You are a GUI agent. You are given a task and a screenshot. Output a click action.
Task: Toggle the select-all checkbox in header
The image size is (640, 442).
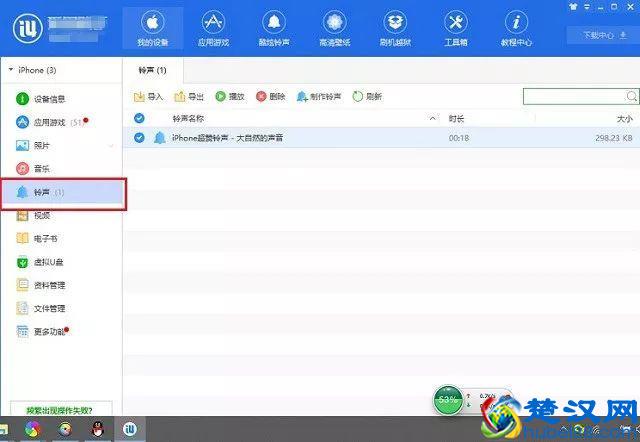[139, 118]
